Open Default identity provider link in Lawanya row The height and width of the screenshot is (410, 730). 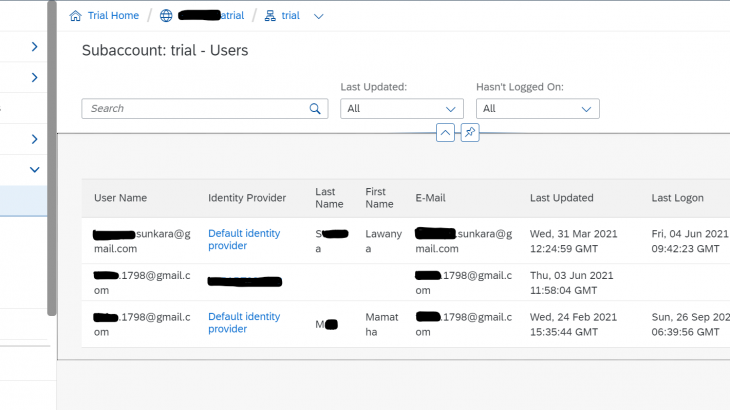coord(244,239)
